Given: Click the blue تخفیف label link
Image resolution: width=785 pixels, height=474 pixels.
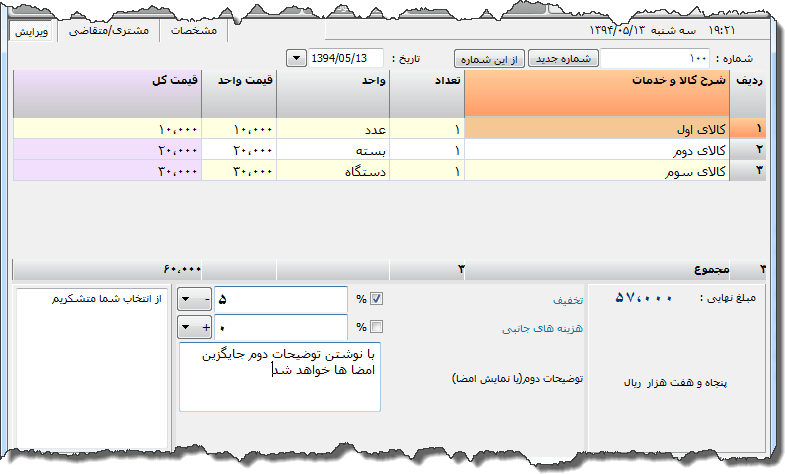Looking at the screenshot, I should click(x=568, y=299).
